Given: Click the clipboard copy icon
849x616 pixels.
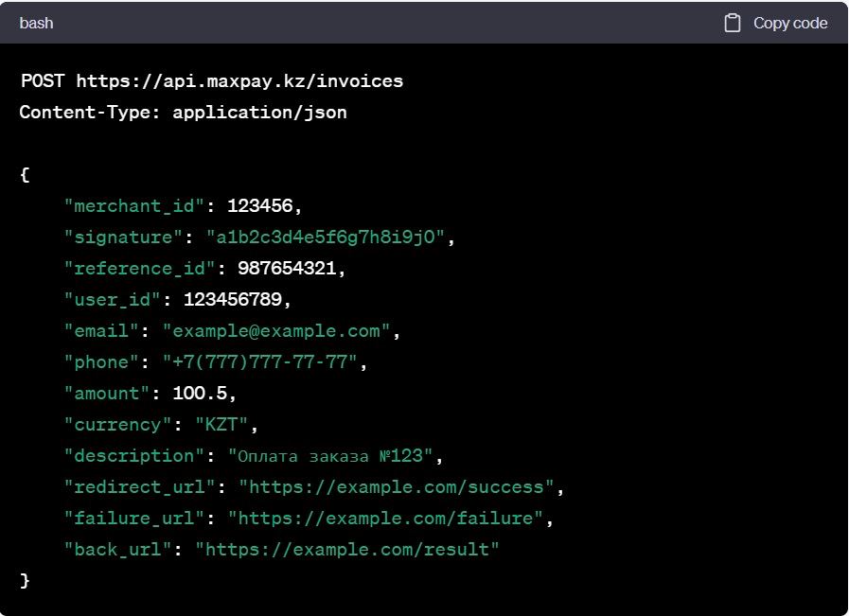Looking at the screenshot, I should pos(732,23).
